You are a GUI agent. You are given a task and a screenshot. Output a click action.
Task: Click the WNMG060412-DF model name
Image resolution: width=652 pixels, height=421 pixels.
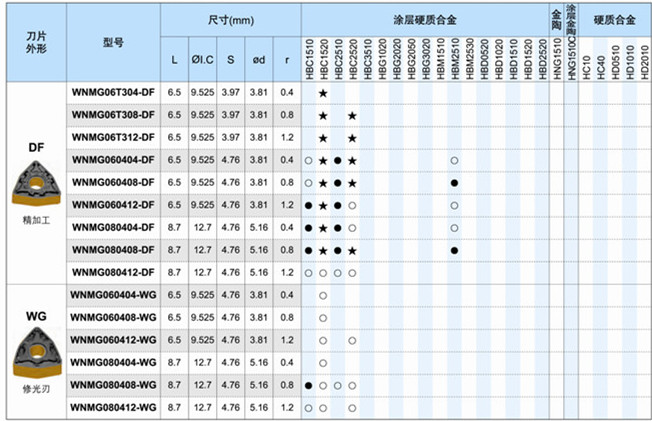(x=113, y=205)
